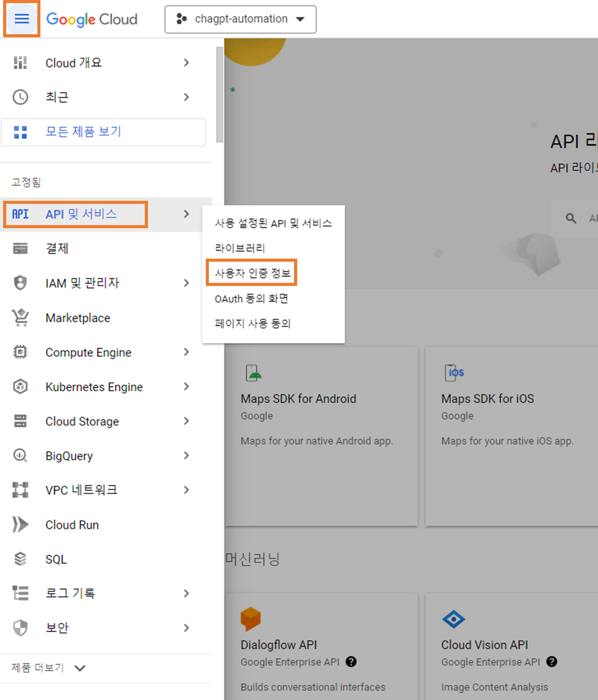Expand the Cloud Storage submenu arrow

click(x=186, y=421)
